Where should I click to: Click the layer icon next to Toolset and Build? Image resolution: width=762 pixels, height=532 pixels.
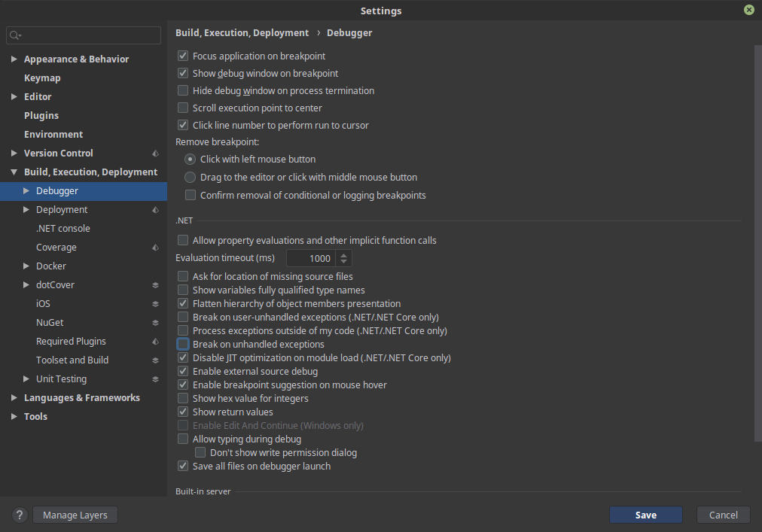tap(155, 360)
